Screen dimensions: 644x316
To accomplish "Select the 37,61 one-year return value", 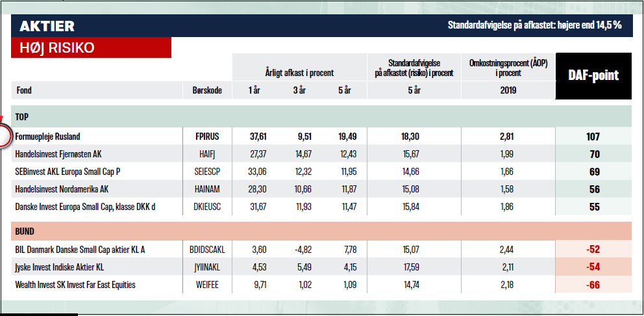I will pyautogui.click(x=258, y=137).
